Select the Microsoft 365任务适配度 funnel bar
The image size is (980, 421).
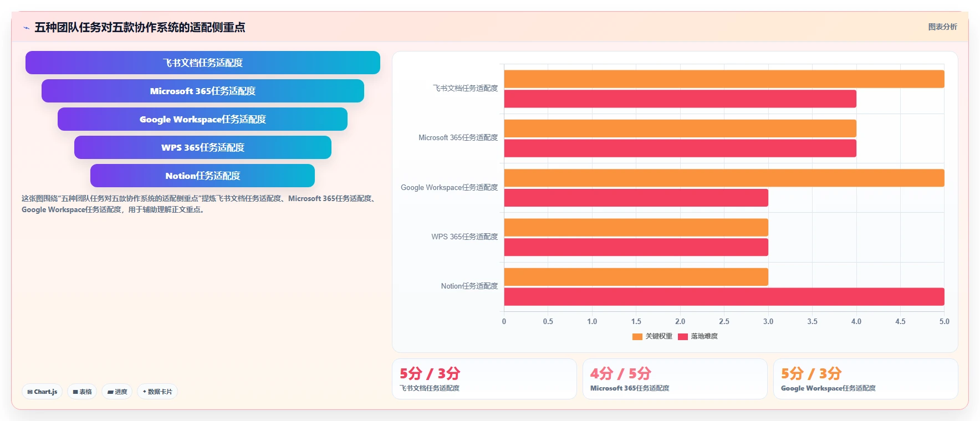point(203,91)
